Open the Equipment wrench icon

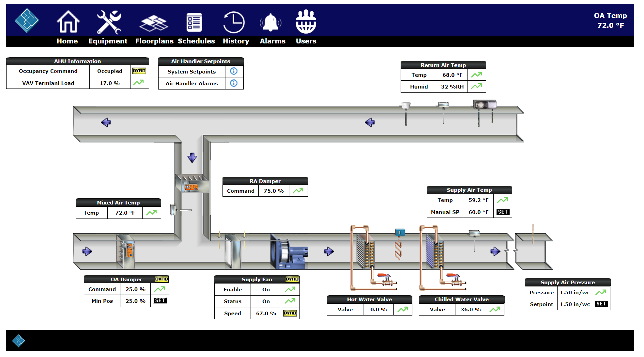pyautogui.click(x=109, y=22)
